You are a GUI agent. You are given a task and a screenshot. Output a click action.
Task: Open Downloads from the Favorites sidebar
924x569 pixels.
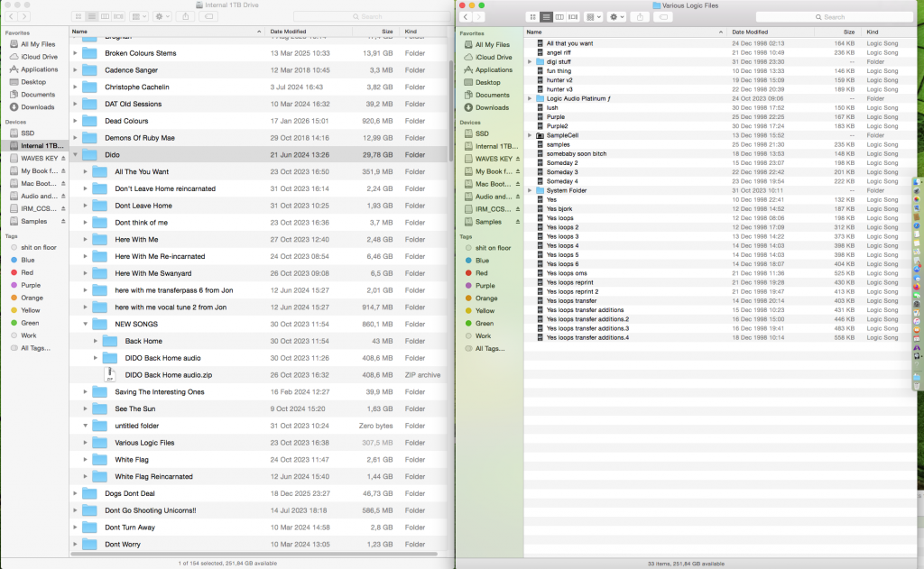pyautogui.click(x=36, y=106)
